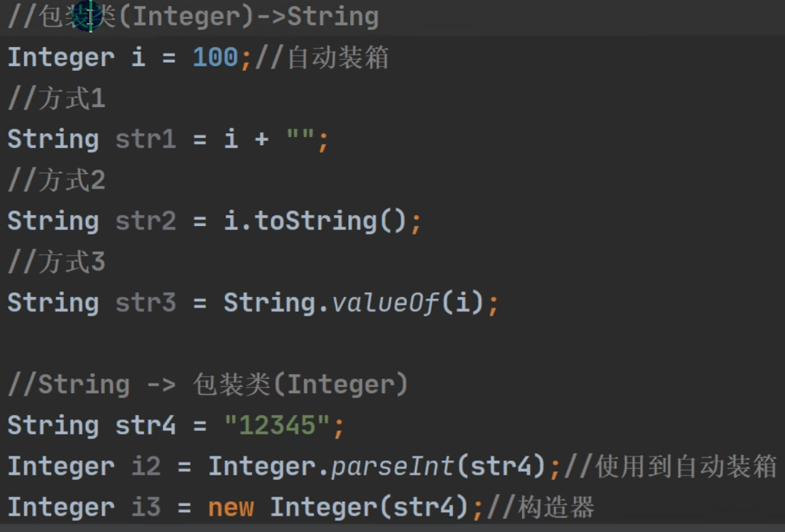Screen dimensions: 785x532
Task: Place cursor on variable str1
Action: (x=145, y=140)
